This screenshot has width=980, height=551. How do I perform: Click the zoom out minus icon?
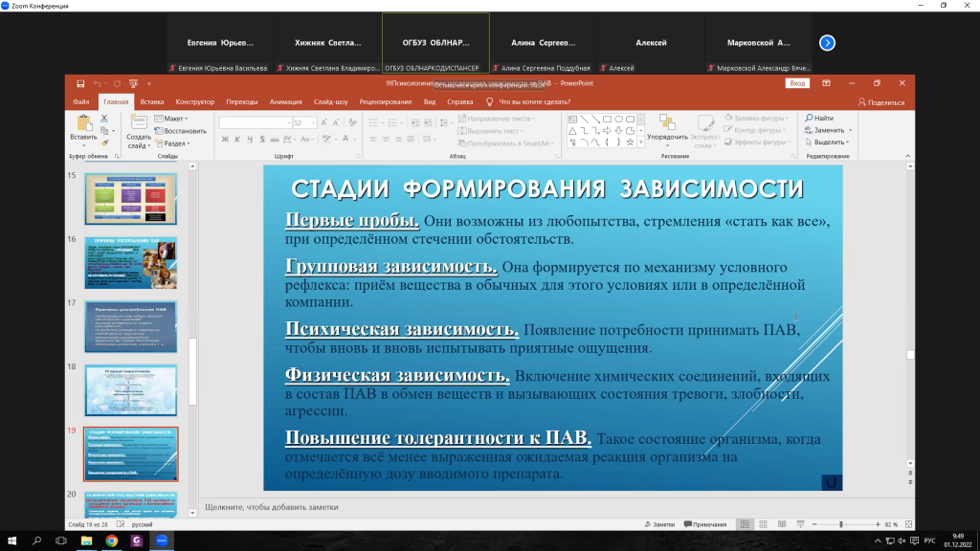(814, 525)
